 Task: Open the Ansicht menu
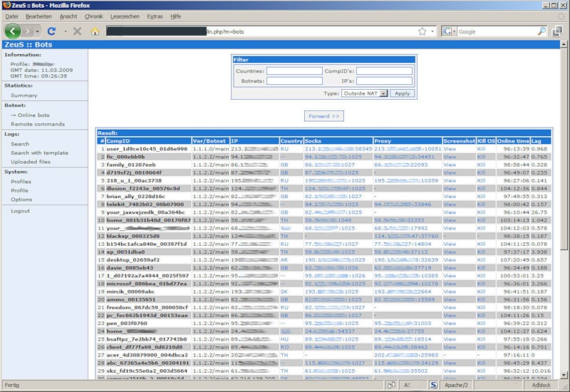point(68,16)
